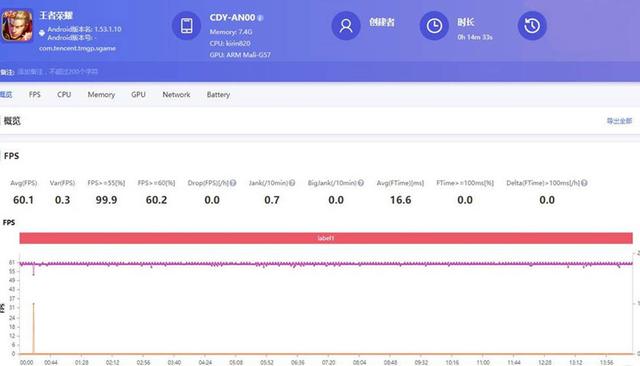Click the Jank value 0.7
This screenshot has height=366, width=640.
click(272, 200)
